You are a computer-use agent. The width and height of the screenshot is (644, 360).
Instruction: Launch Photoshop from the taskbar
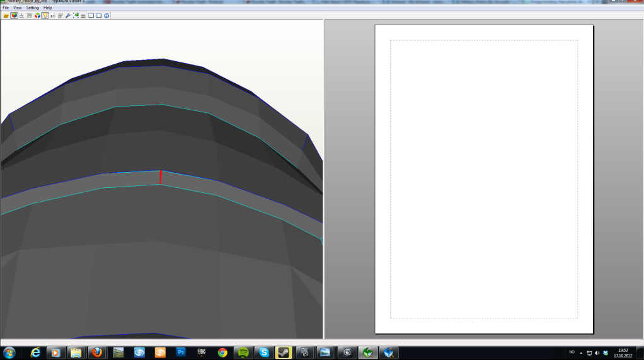coord(181,352)
